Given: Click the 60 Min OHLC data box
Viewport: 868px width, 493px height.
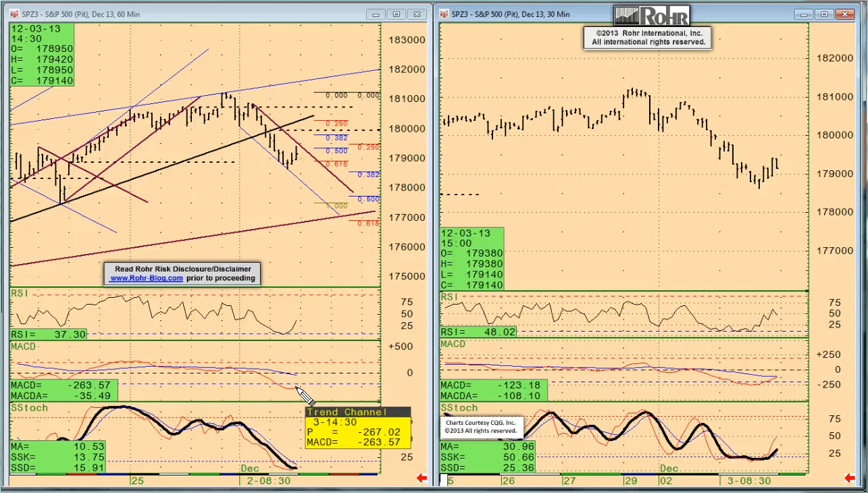Looking at the screenshot, I should [41, 55].
